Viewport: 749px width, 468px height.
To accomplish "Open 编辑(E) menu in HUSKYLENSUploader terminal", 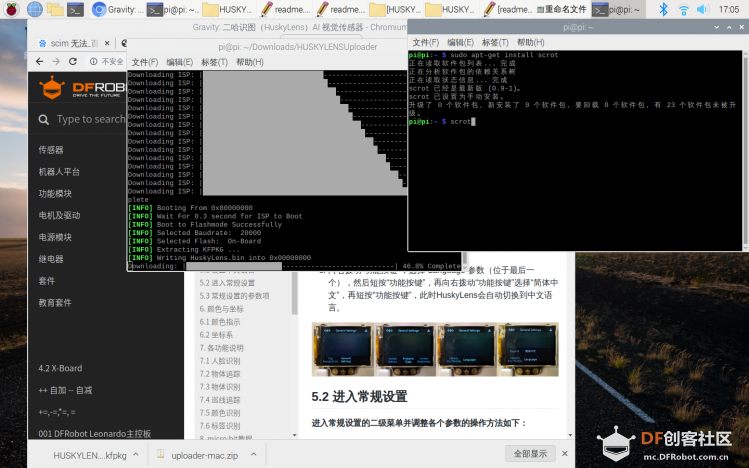I will (x=180, y=62).
